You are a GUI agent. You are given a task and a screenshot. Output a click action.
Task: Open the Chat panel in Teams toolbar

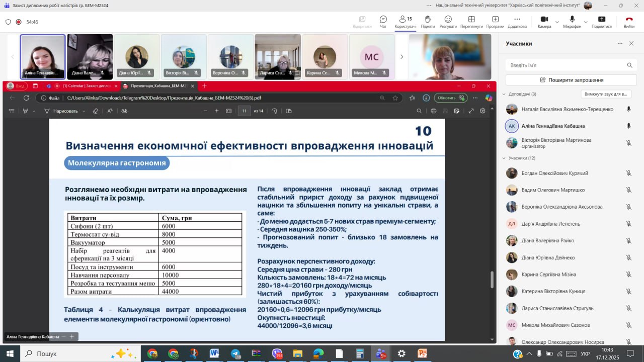[383, 22]
